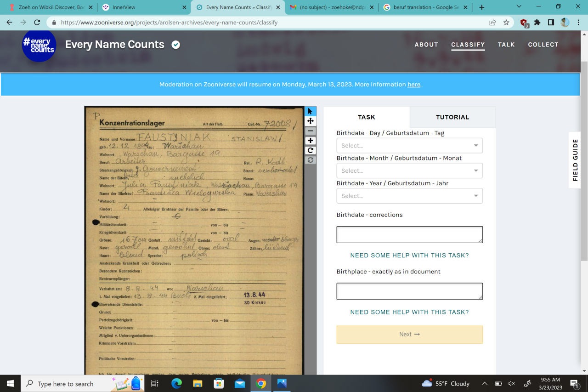Open the COLLECT menu item

[x=543, y=45]
